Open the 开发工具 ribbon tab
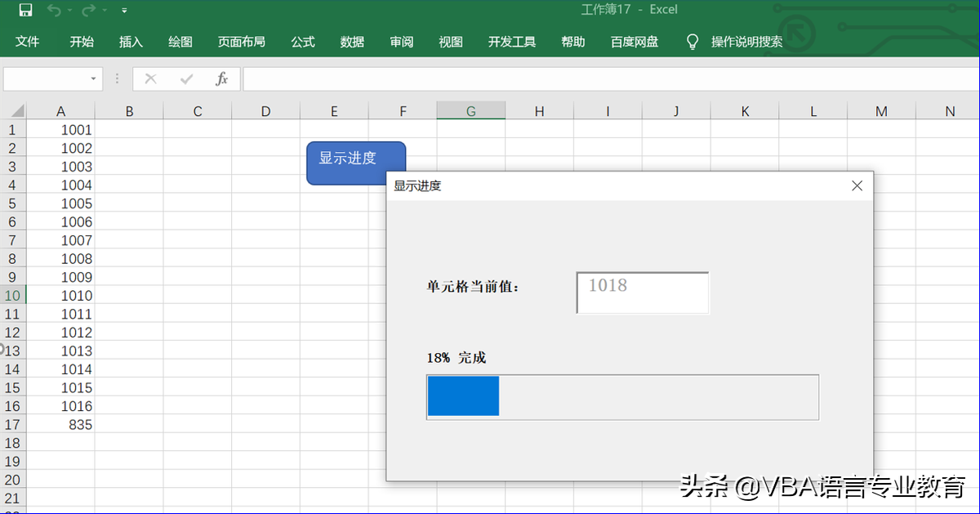Viewport: 980px width, 514px height. pos(512,42)
